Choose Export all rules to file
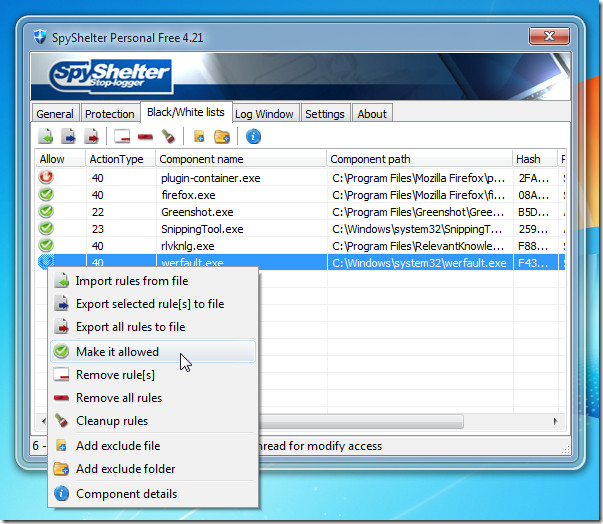The height and width of the screenshot is (524, 603). point(153,327)
